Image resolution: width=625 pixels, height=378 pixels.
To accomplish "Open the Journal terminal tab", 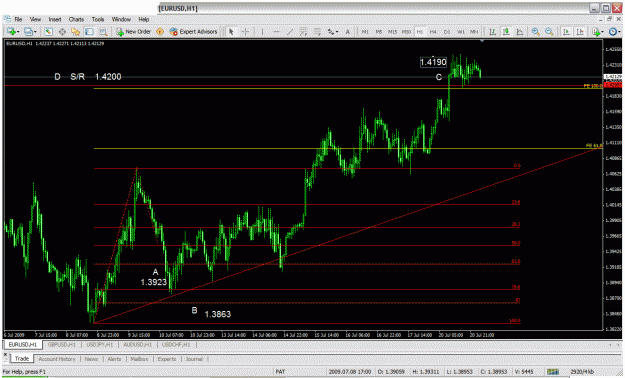I will coord(194,359).
